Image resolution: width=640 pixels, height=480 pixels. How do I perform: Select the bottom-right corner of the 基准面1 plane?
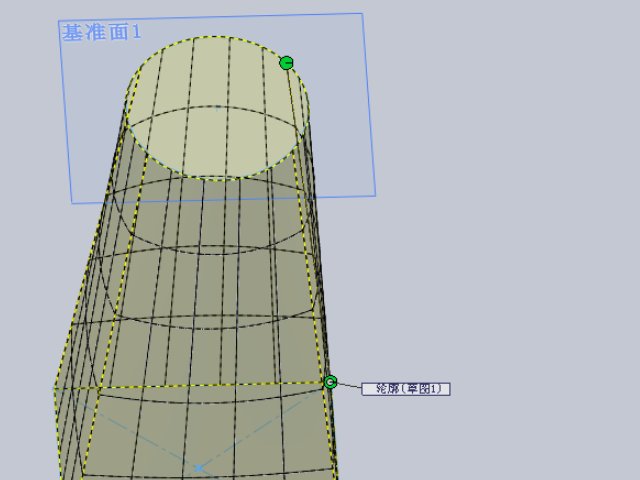[x=376, y=194]
